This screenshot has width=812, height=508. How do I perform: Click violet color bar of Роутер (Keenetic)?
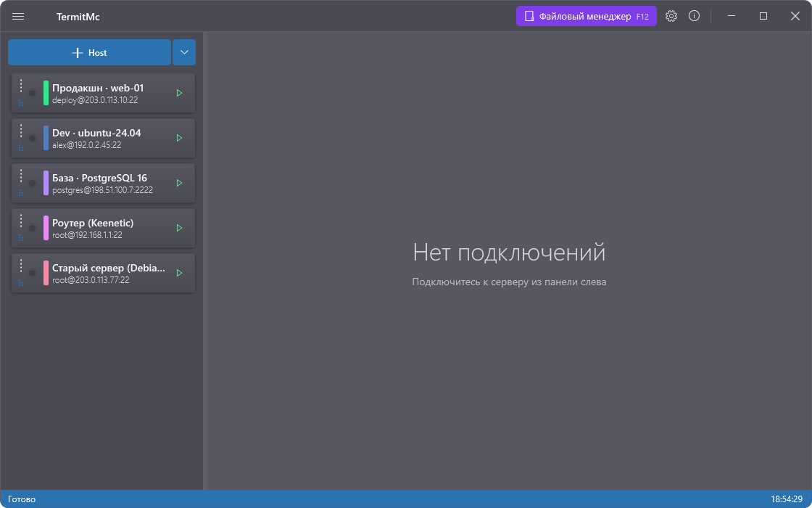pyautogui.click(x=46, y=228)
